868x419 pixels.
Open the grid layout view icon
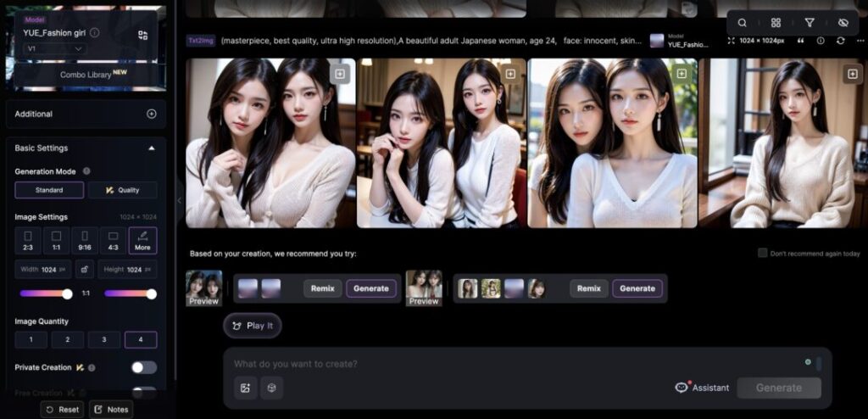tap(776, 23)
